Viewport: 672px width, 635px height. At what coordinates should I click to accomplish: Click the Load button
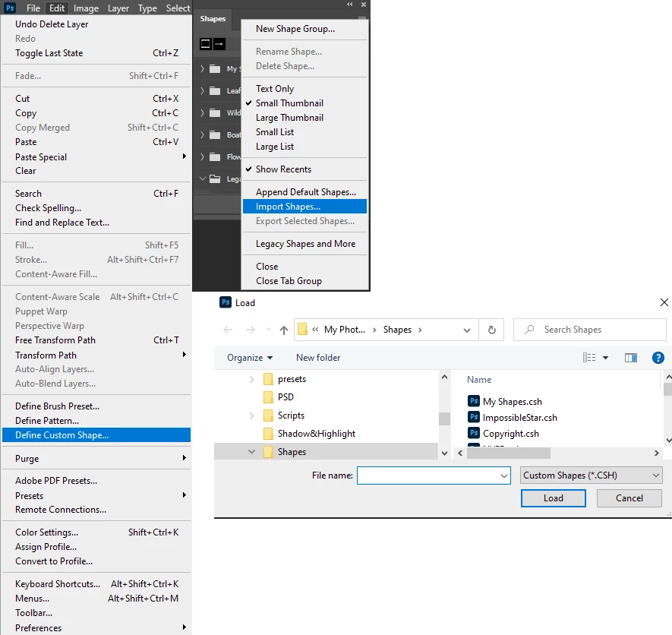click(x=554, y=498)
